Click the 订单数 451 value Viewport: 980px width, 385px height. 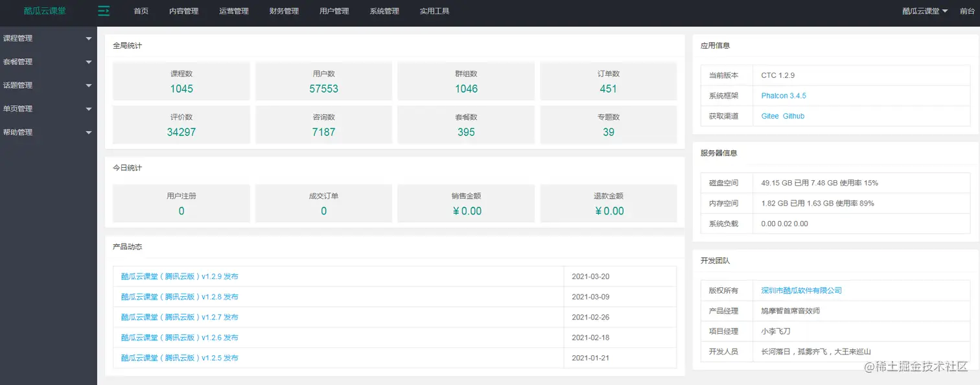[609, 89]
